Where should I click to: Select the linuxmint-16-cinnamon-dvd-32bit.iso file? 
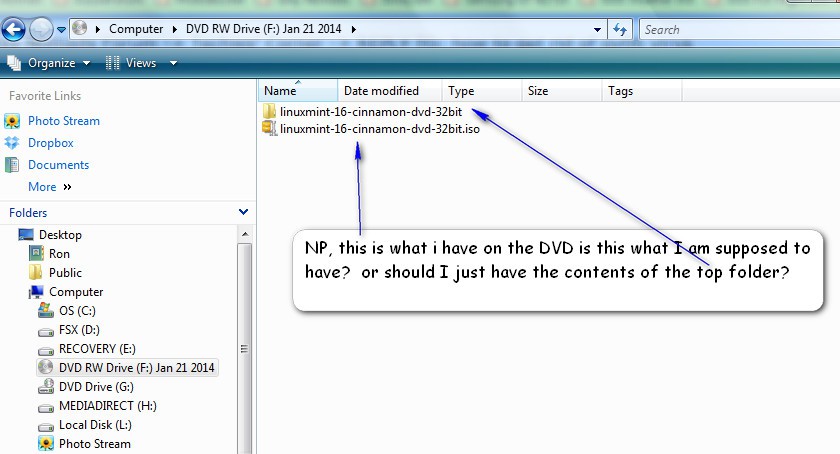[x=379, y=129]
